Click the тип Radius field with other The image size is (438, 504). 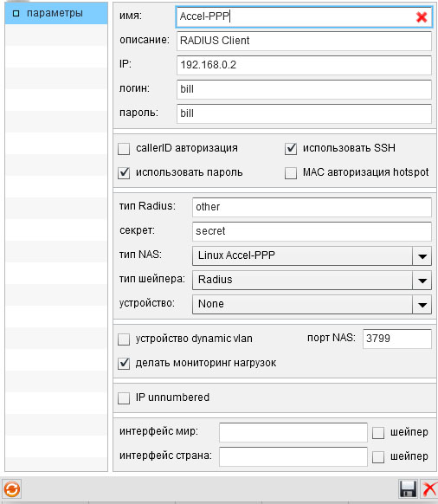(x=312, y=207)
